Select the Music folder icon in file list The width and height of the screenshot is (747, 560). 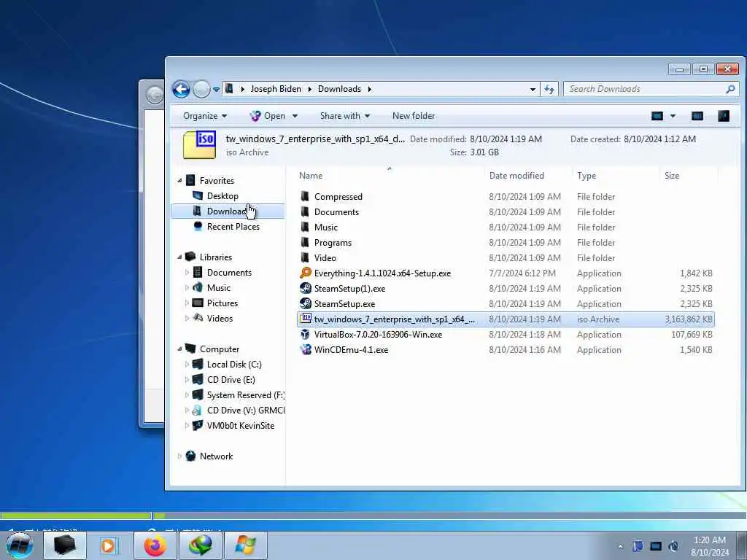(305, 227)
